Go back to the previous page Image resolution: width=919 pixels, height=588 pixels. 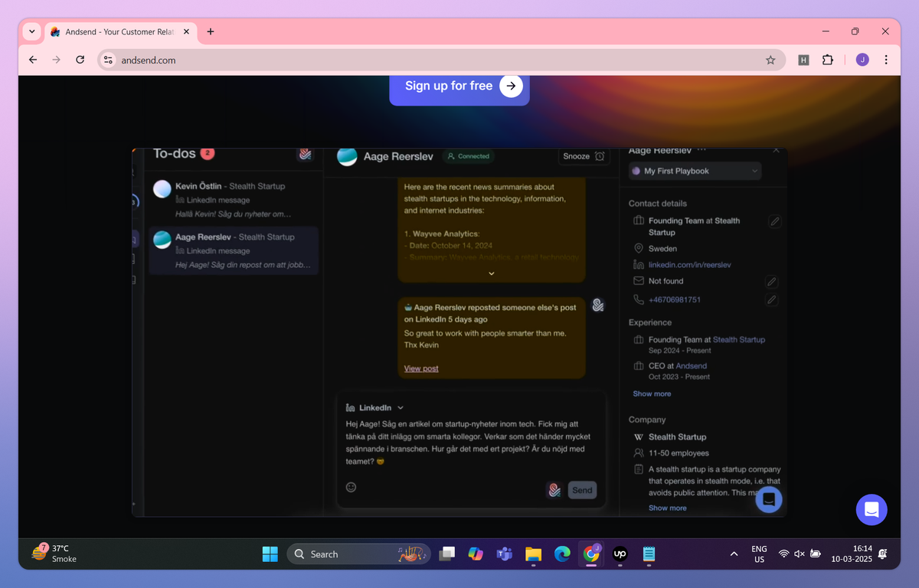32,60
